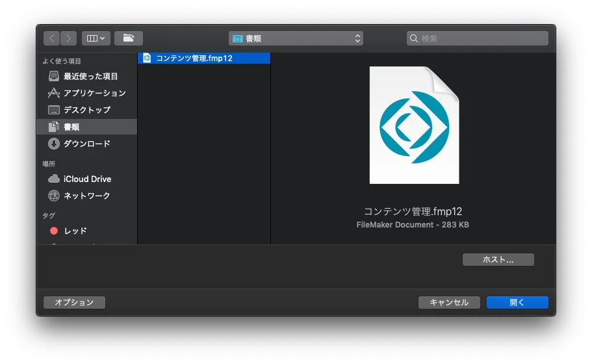Screen dimensions: 592x364
Task: Go back with the left arrow button
Action: click(x=52, y=38)
